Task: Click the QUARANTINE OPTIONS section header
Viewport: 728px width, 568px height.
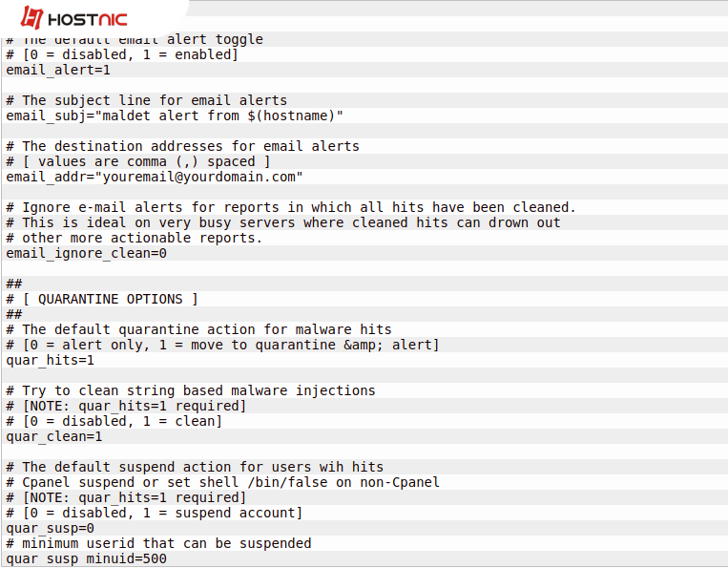Action: coord(102,299)
